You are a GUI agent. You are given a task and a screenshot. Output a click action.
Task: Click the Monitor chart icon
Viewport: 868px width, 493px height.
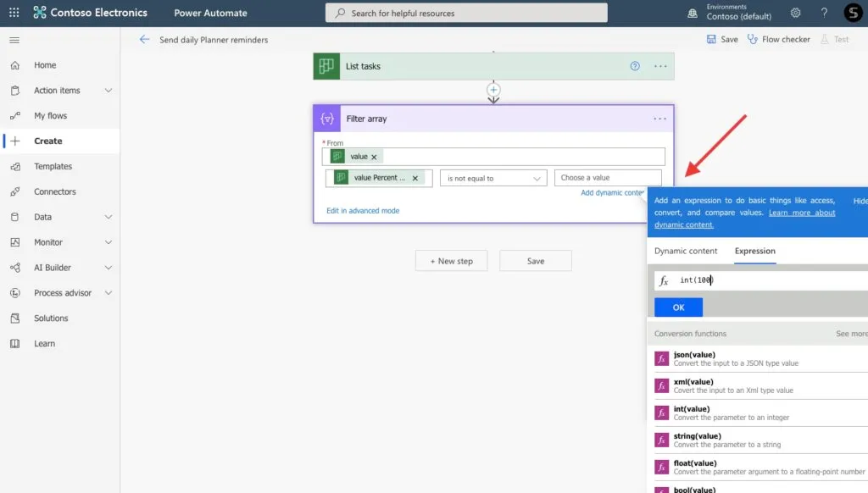coord(15,242)
